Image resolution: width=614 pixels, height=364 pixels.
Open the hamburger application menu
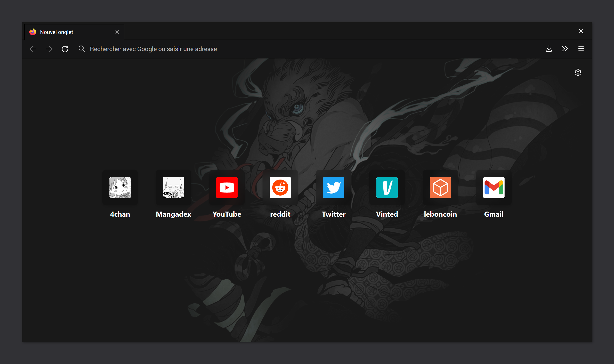[581, 49]
